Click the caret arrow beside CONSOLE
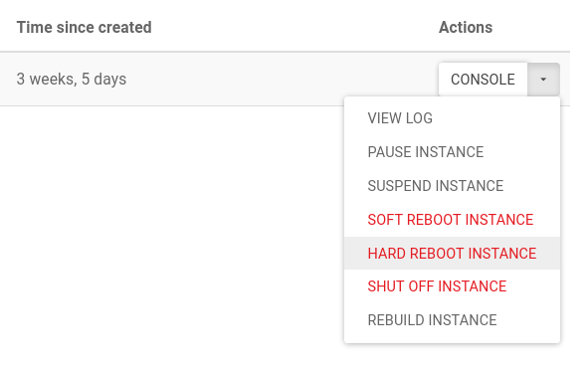 click(x=543, y=80)
